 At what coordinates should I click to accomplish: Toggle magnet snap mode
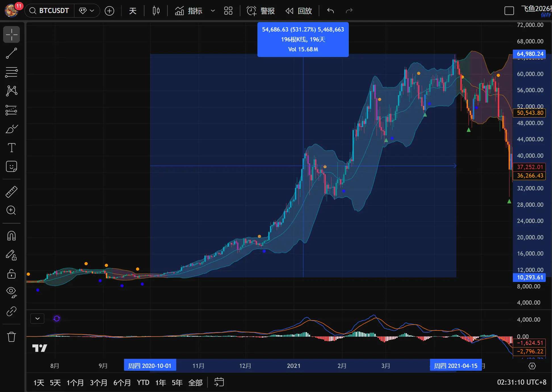coord(12,236)
